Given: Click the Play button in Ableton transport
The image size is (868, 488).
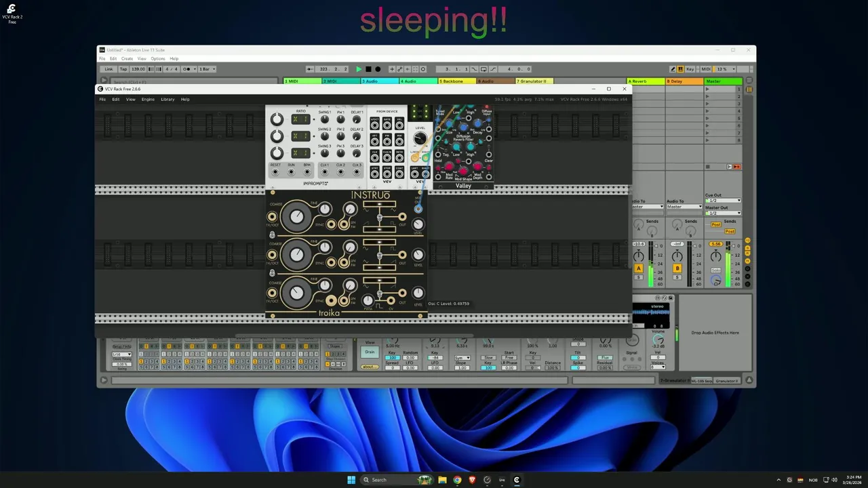Looking at the screenshot, I should pyautogui.click(x=359, y=69).
